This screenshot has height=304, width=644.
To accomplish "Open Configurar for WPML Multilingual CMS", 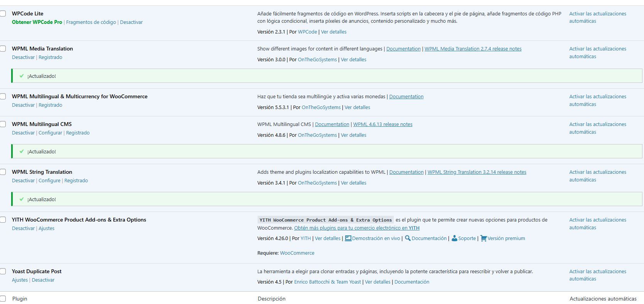I will coord(50,133).
